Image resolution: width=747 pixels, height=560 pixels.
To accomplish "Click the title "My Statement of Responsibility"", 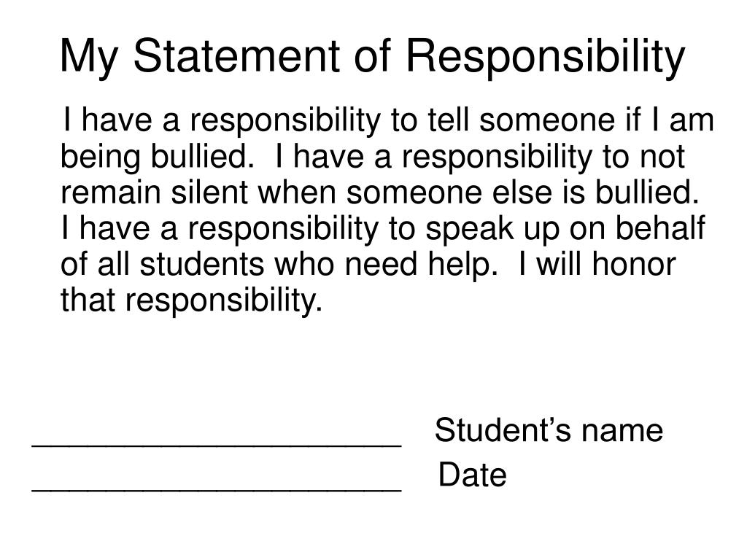I will click(x=373, y=57).
